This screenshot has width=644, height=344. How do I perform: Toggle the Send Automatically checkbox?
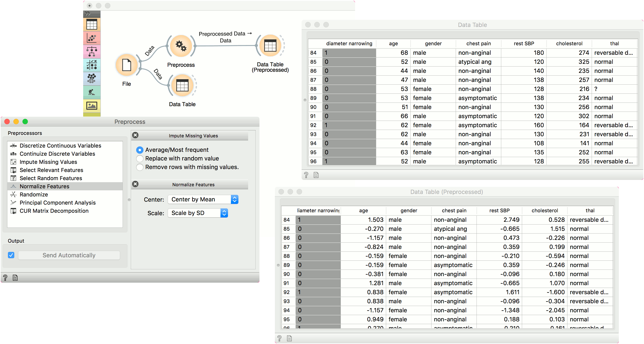(11, 255)
